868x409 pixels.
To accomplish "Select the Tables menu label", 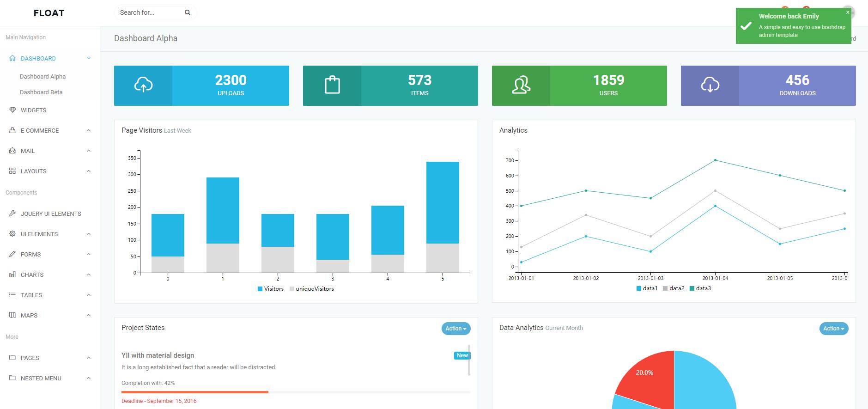I will [x=31, y=295].
